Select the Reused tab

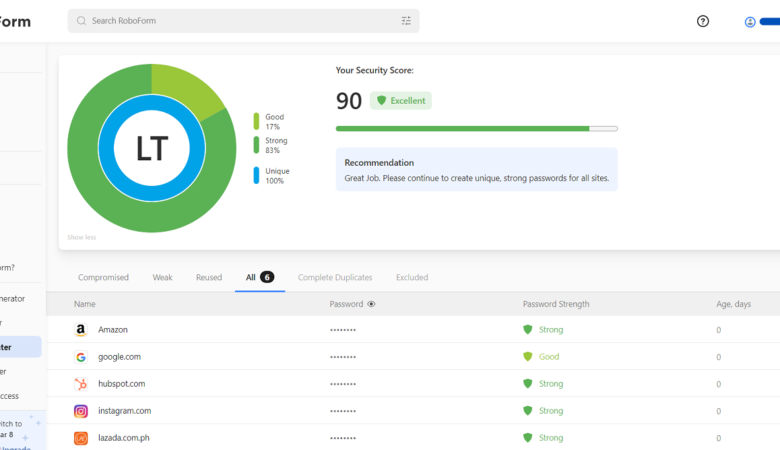pyautogui.click(x=209, y=277)
